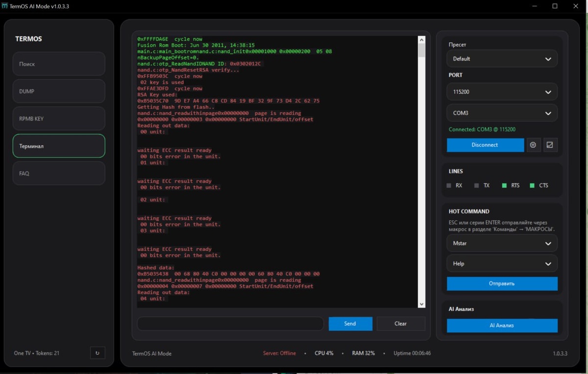Click the 'Hashed data:' terminal line
Image resolution: width=588 pixels, height=374 pixels.
tap(156, 268)
